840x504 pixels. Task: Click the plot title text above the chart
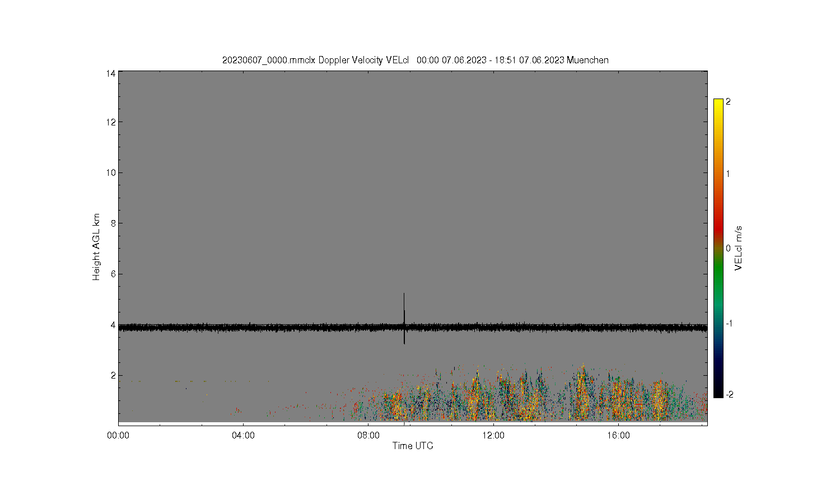415,60
